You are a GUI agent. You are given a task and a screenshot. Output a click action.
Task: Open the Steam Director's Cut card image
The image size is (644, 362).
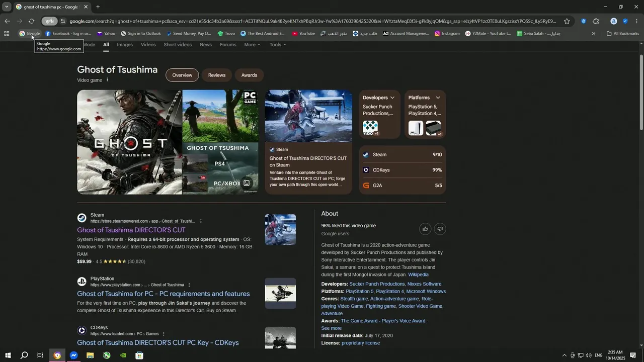308,116
